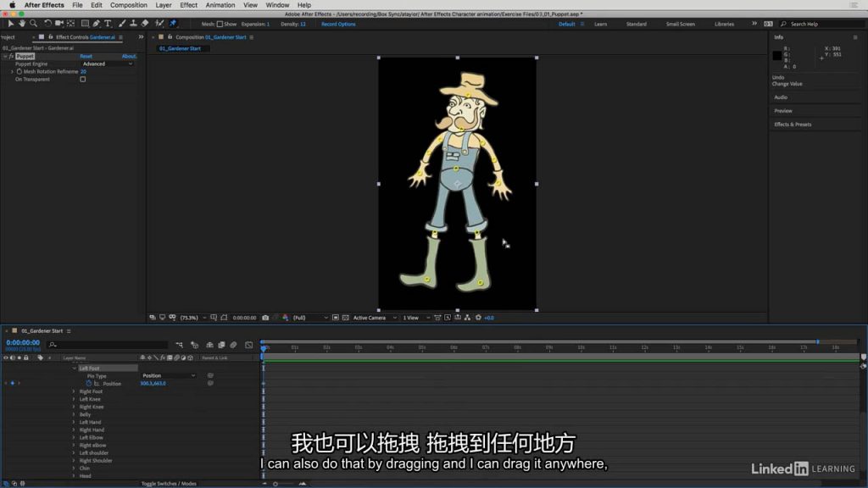This screenshot has width=868, height=488.
Task: Select the Brush tool
Action: pyautogui.click(x=122, y=23)
